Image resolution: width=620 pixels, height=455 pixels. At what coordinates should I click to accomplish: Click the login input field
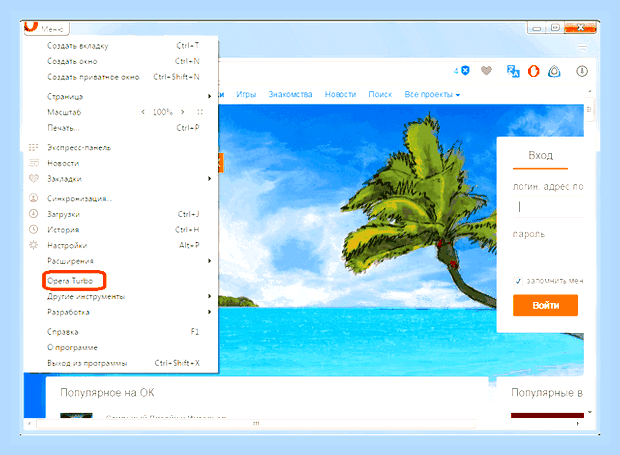point(548,206)
